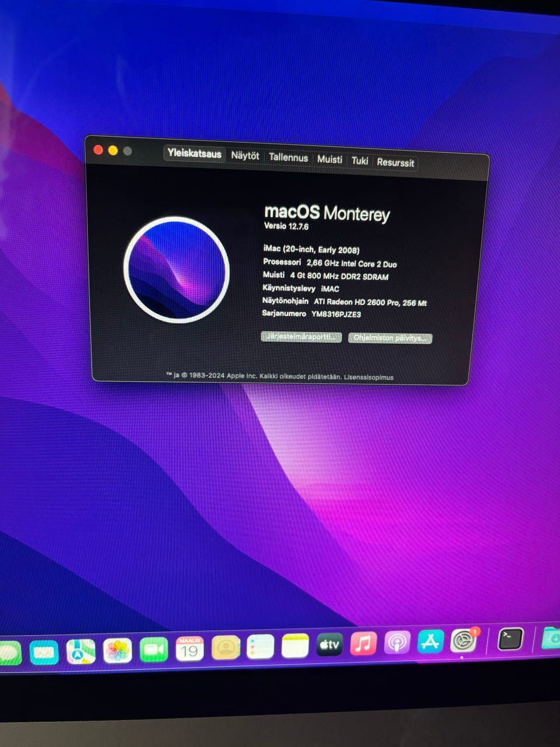
Task: Open the Photos app in the Dock
Action: [118, 651]
